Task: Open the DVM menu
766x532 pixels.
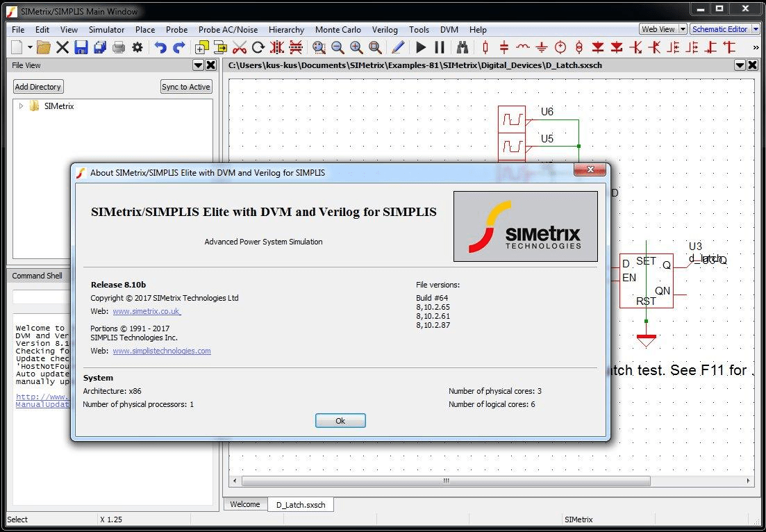Action: click(449, 29)
